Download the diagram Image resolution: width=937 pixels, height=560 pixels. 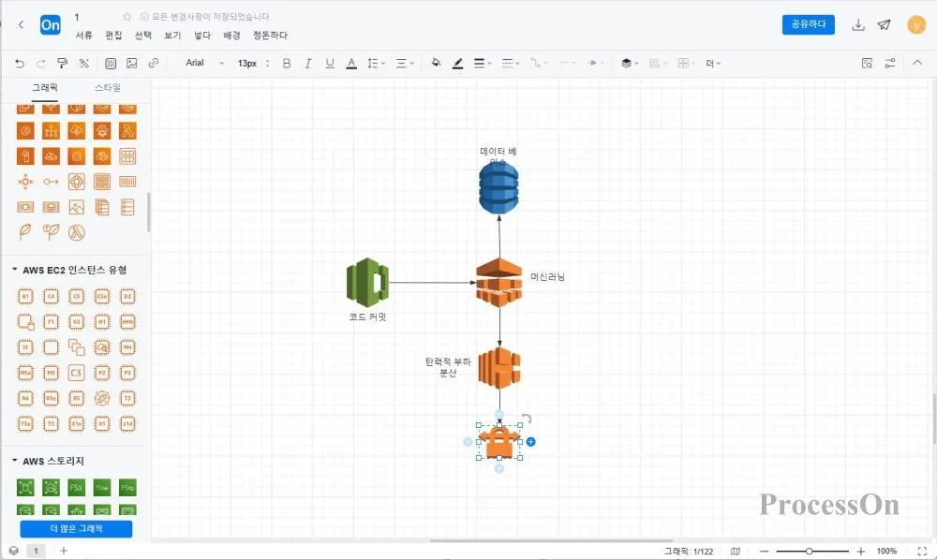(x=858, y=24)
